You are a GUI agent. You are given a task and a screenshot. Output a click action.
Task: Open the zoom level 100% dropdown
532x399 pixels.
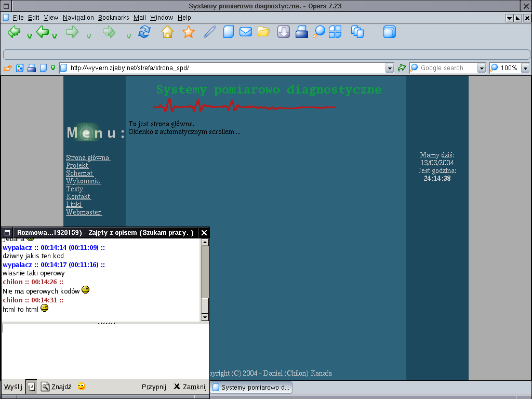tap(525, 68)
